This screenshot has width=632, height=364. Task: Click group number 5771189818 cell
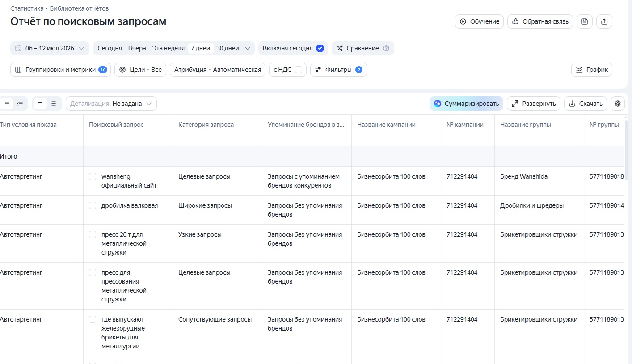607,176
